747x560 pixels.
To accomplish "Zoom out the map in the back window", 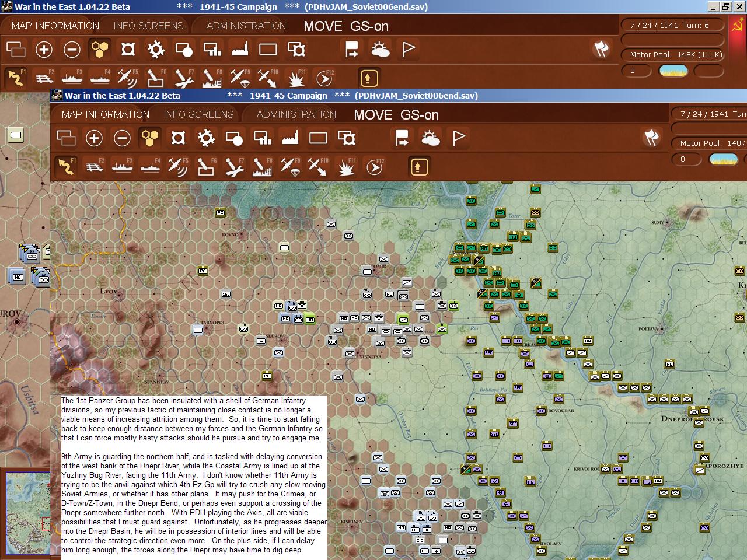I will [x=72, y=50].
